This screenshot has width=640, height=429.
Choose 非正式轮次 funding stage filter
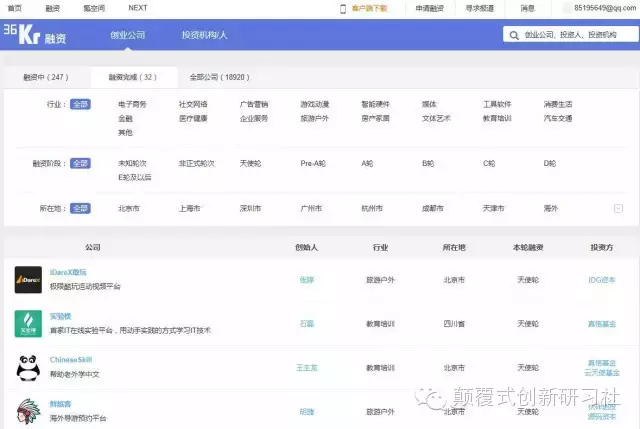point(197,164)
